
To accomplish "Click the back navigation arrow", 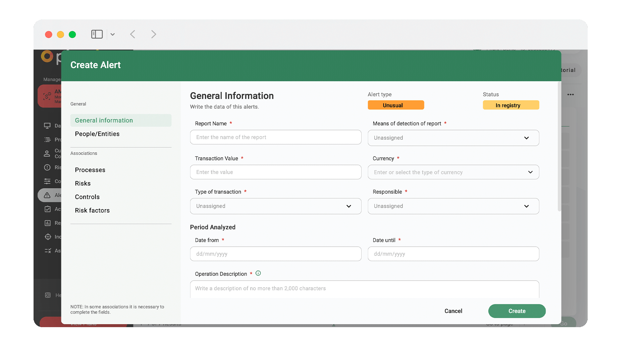I will click(x=133, y=34).
